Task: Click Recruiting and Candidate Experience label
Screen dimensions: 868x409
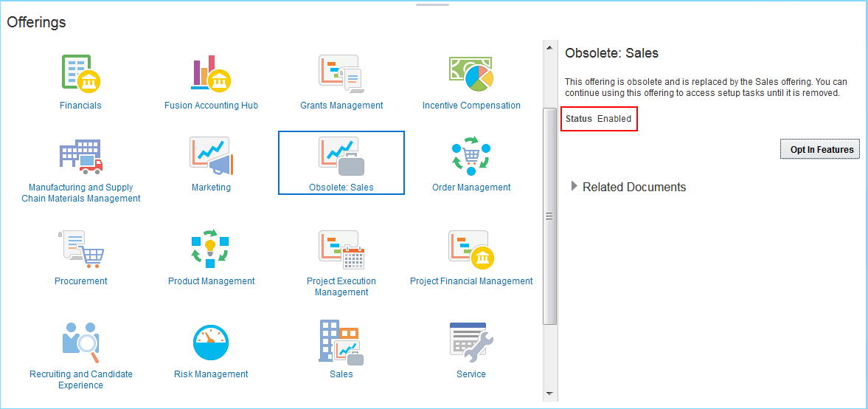Action: pyautogui.click(x=81, y=379)
